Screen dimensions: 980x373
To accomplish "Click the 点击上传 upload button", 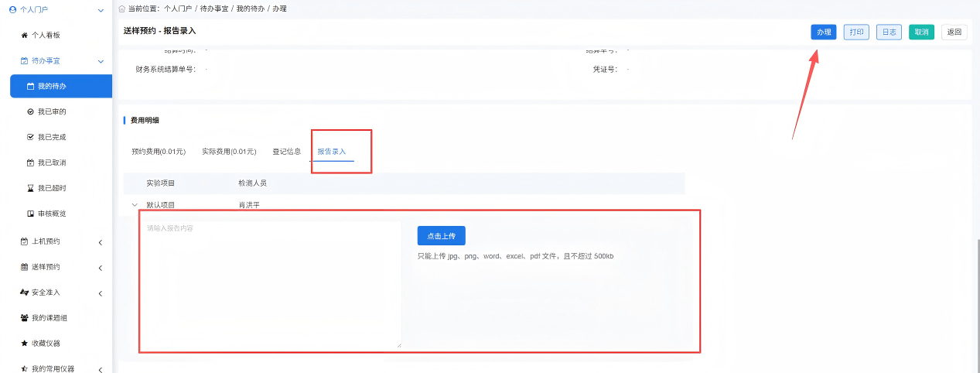I will pyautogui.click(x=441, y=236).
